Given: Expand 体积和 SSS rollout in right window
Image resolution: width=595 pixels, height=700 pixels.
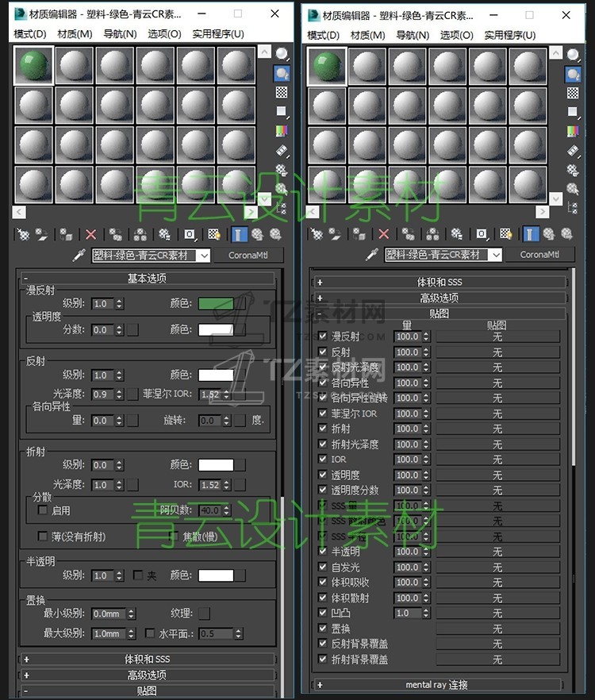Looking at the screenshot, I should pyautogui.click(x=440, y=283).
